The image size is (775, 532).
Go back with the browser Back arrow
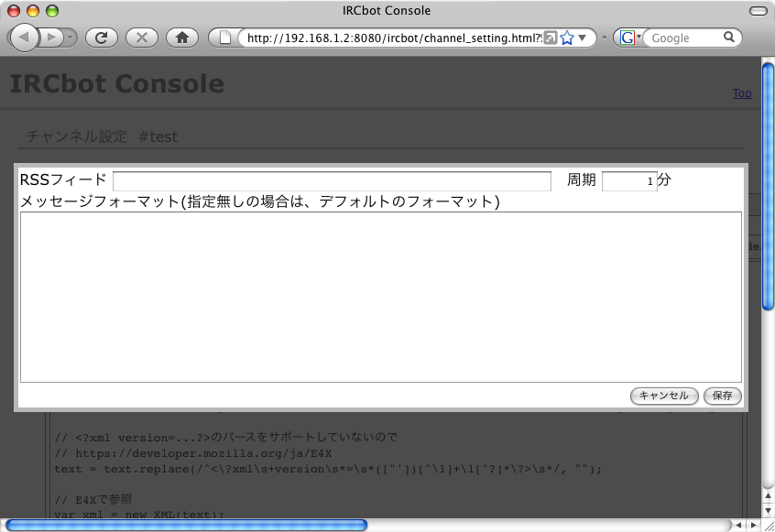[24, 37]
